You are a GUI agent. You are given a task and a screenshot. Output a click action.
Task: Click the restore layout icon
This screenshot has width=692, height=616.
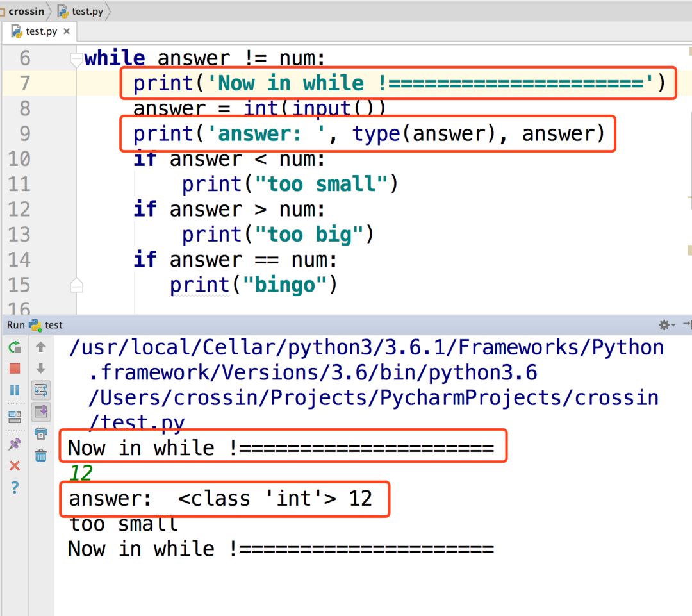point(15,416)
